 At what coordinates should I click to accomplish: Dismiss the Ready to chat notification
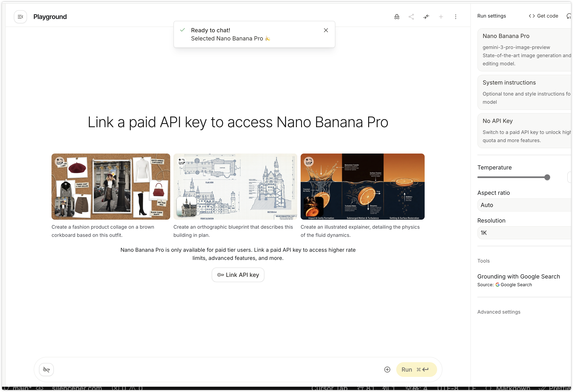(x=326, y=30)
